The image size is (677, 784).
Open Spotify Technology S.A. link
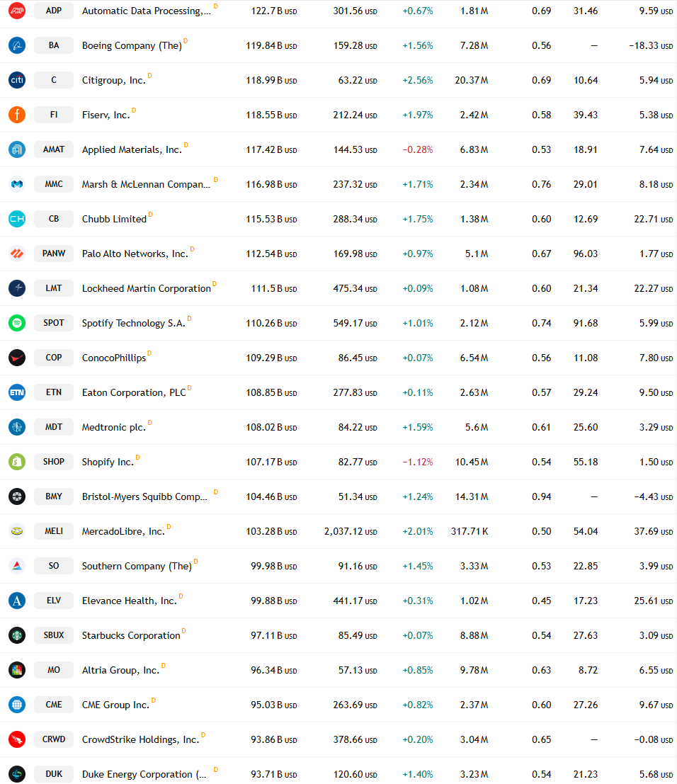pos(134,323)
